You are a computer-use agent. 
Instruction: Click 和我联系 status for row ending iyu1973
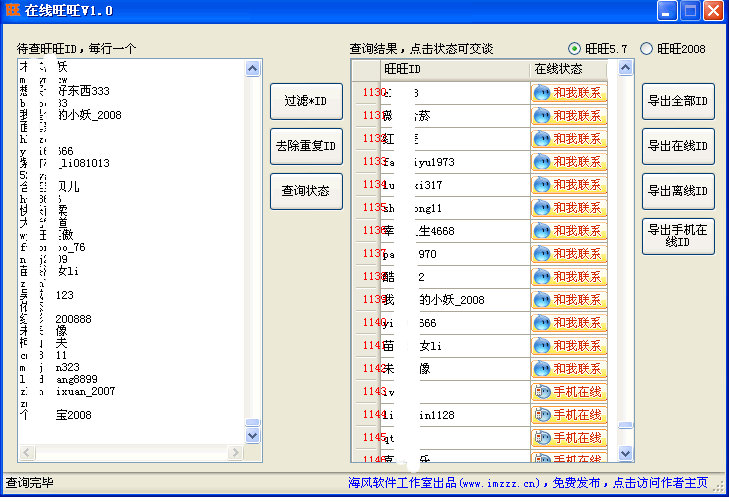click(x=569, y=162)
